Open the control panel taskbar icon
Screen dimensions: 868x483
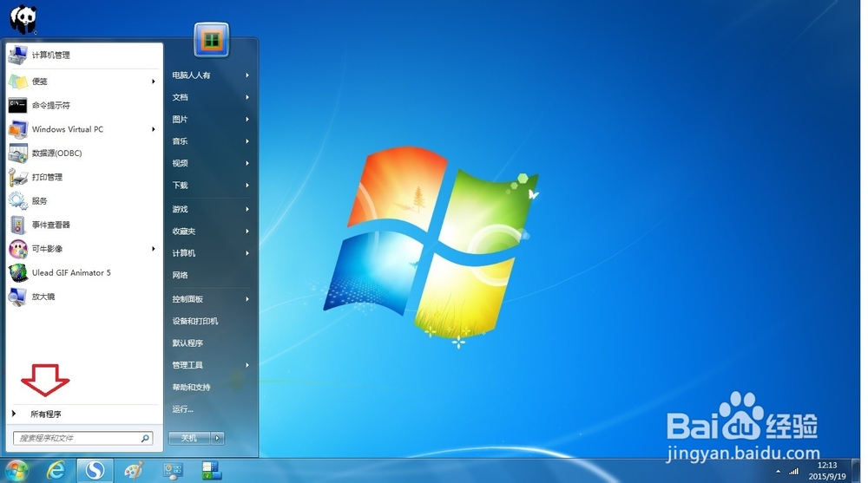pyautogui.click(x=173, y=471)
